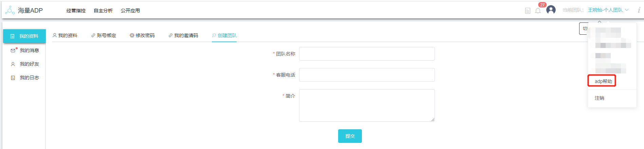Open the notification bell icon
The height and width of the screenshot is (149, 644).
point(538,11)
